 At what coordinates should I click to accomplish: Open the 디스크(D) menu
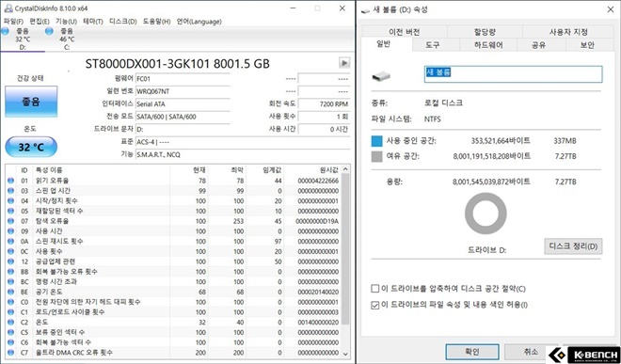pyautogui.click(x=122, y=22)
